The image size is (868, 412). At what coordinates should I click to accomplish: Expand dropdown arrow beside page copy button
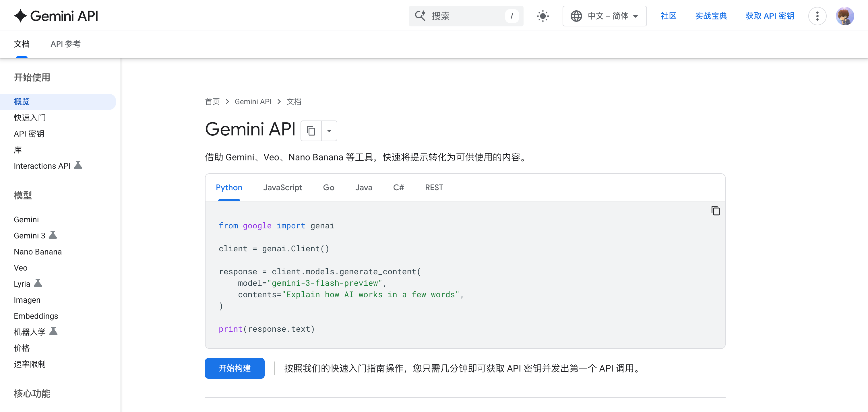tap(329, 131)
